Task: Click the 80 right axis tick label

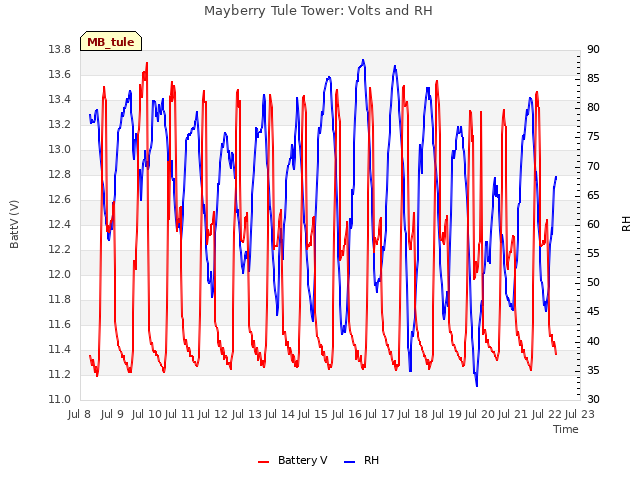Action: click(x=593, y=108)
